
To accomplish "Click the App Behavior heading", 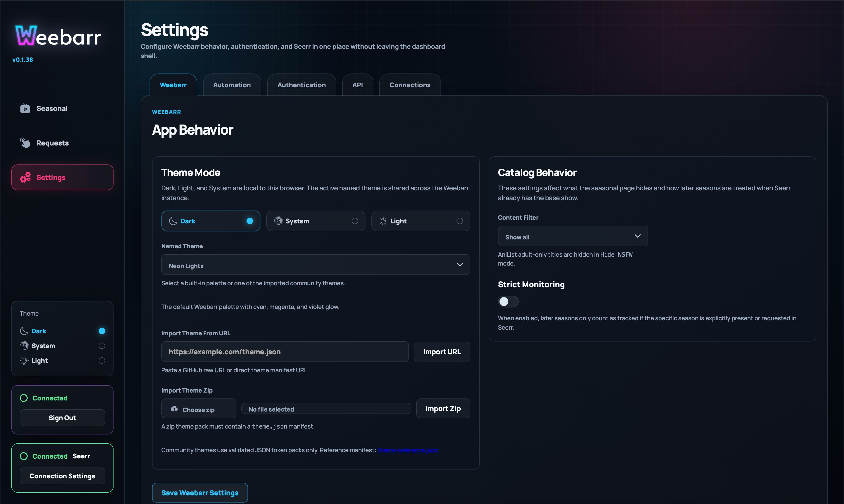I will [192, 130].
